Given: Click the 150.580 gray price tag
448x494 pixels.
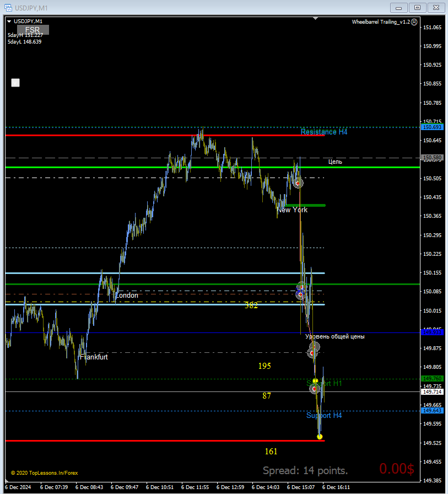Looking at the screenshot, I should click(432, 158).
